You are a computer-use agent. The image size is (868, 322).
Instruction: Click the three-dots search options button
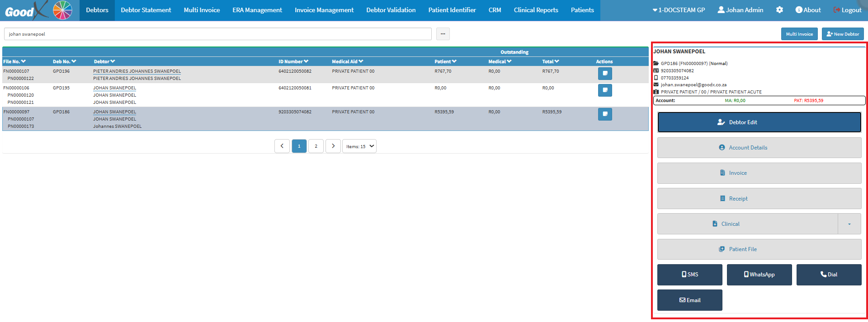[443, 34]
